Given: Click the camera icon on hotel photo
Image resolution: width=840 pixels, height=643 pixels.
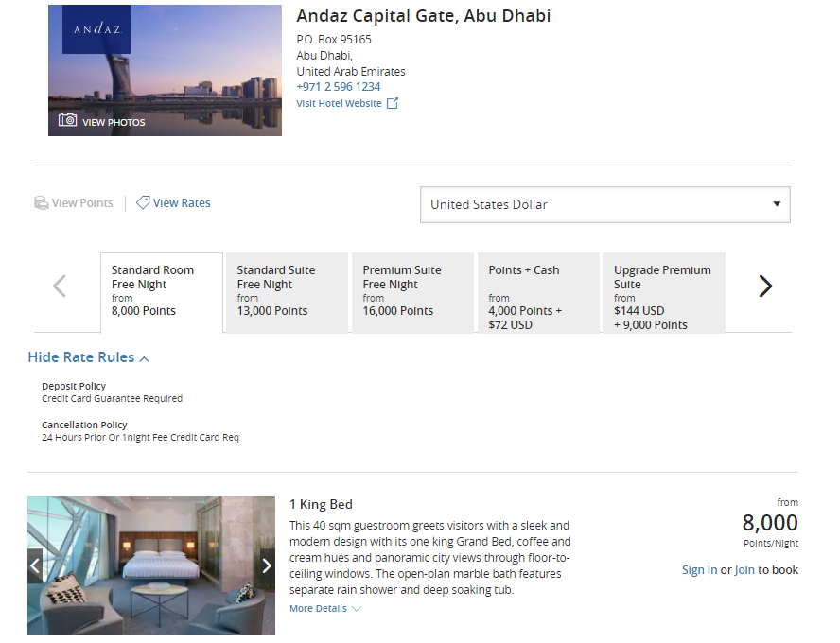Looking at the screenshot, I should coord(67,120).
